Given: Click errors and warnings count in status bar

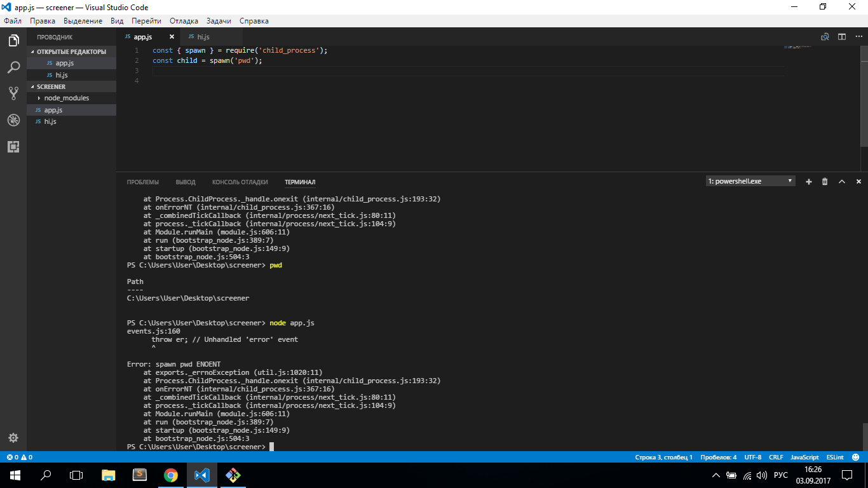Looking at the screenshot, I should click(x=19, y=457).
